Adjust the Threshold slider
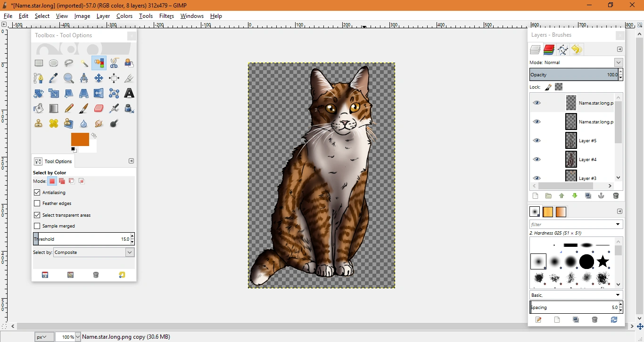644x342 pixels. coord(80,239)
